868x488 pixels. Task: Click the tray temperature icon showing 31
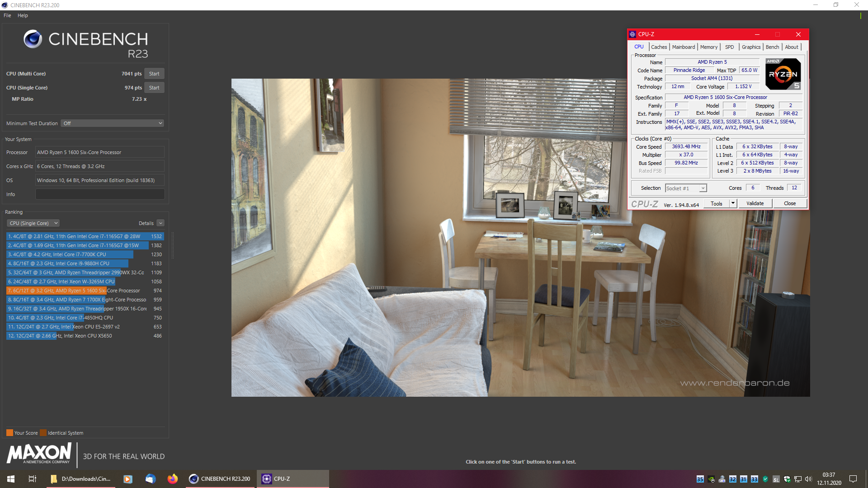(744, 479)
